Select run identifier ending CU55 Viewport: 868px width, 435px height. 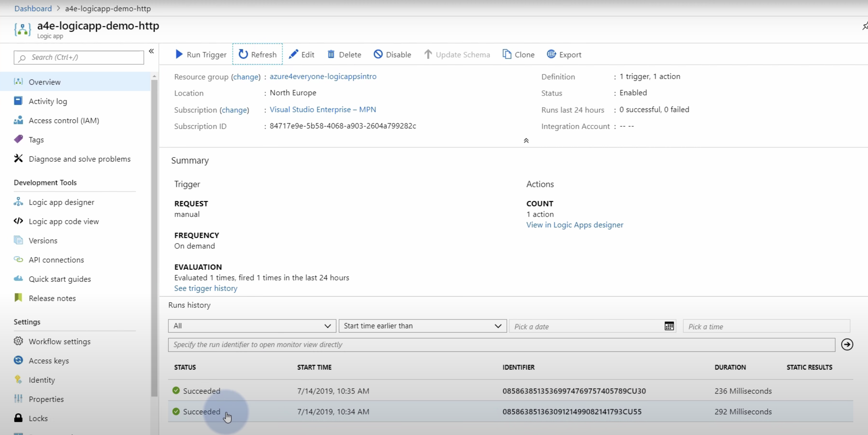click(x=572, y=411)
